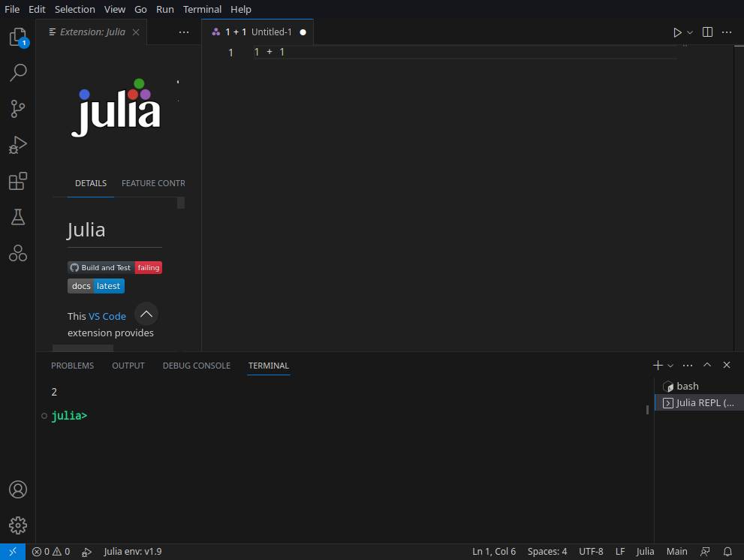Click the scroll-to-top round arrow button
The height and width of the screenshot is (560, 744).
(146, 314)
